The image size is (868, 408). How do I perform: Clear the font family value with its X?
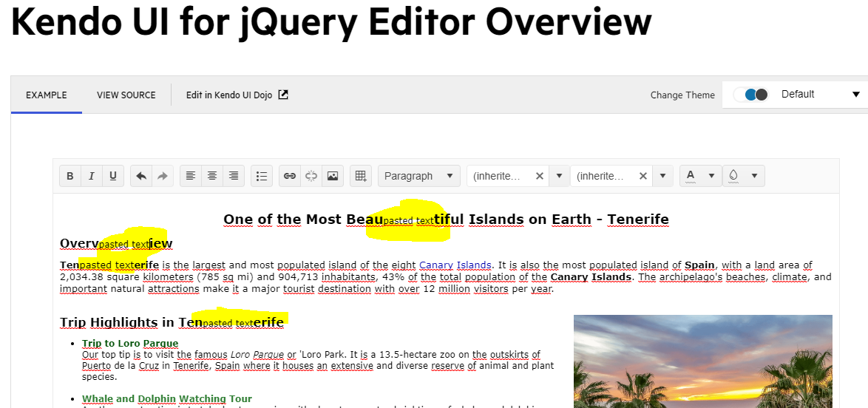(x=539, y=176)
